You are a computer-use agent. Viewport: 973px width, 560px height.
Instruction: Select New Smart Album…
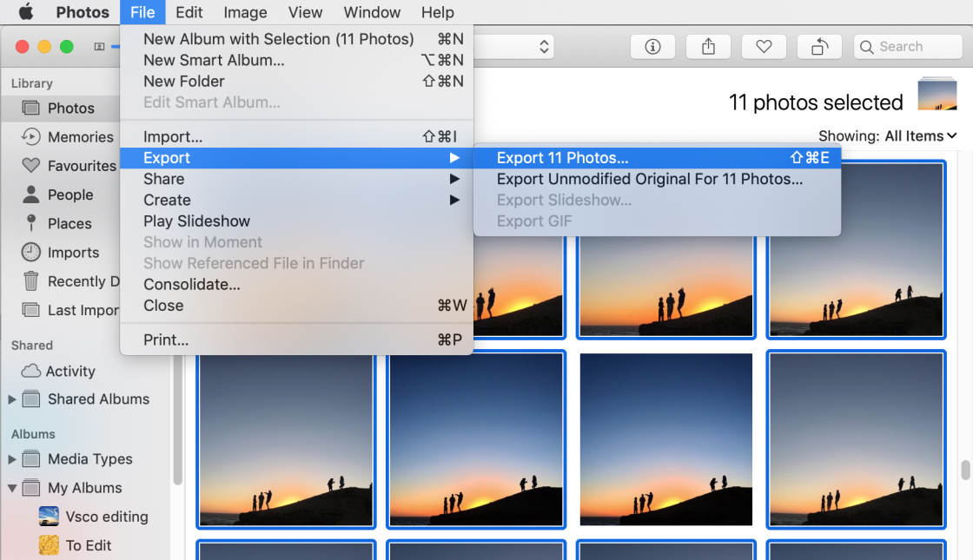pos(296,60)
